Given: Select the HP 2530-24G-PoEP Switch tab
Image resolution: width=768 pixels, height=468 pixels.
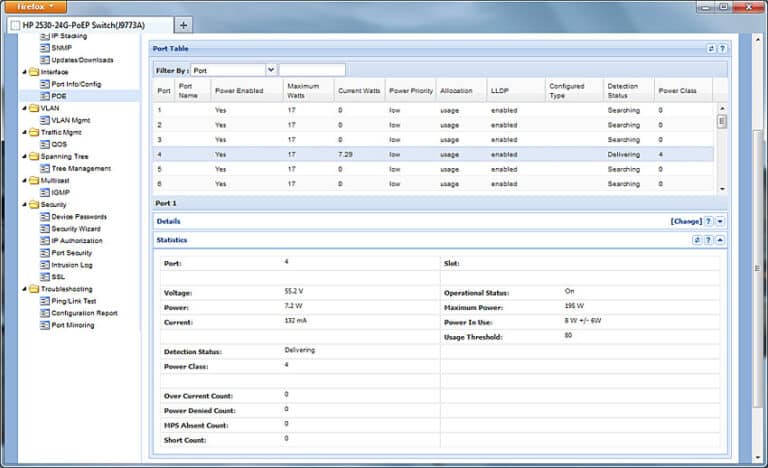Looking at the screenshot, I should tap(90, 25).
